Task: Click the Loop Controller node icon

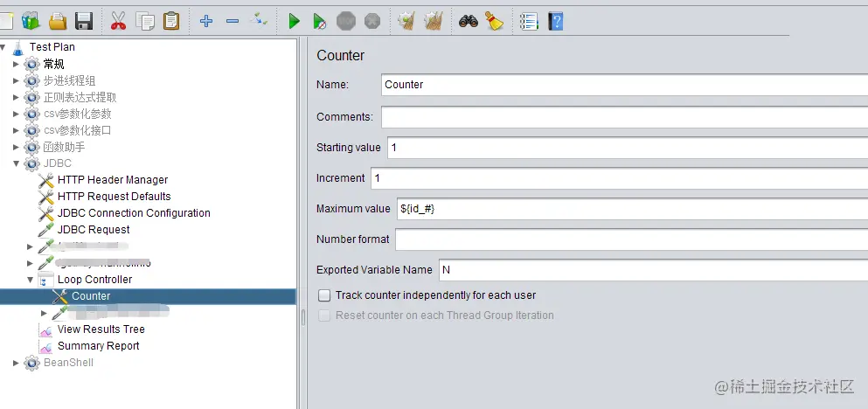Action: click(x=45, y=280)
